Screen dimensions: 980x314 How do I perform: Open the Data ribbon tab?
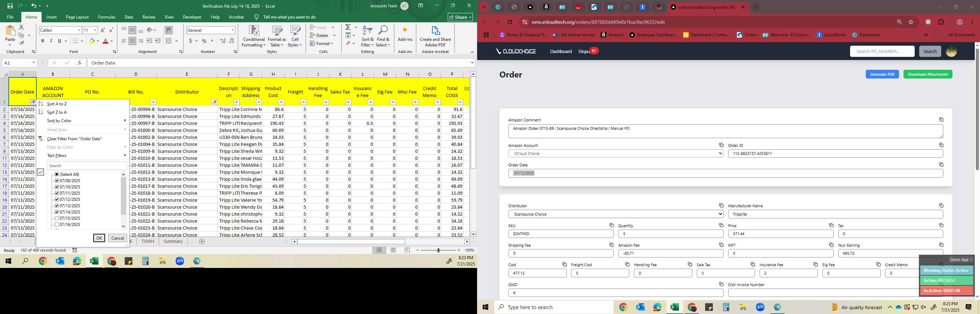[x=129, y=17]
